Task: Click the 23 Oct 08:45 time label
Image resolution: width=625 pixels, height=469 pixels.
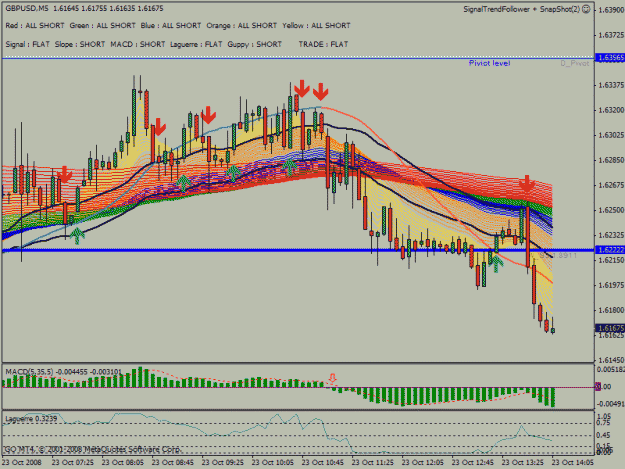Action: (173, 463)
